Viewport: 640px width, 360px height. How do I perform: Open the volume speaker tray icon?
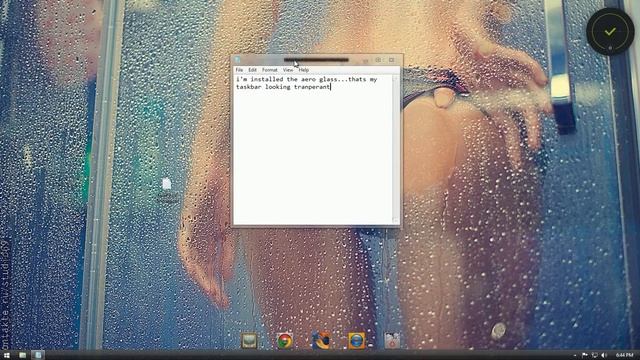click(x=604, y=356)
